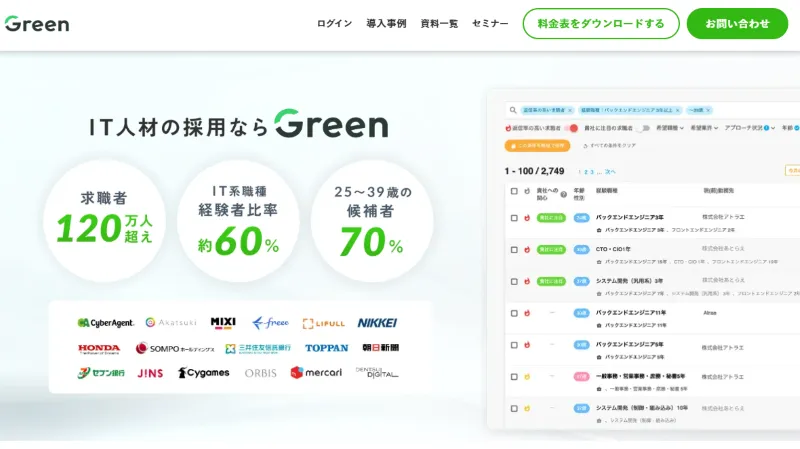800x449 pixels.
Task: Click the Green logo in the header
Action: (37, 23)
